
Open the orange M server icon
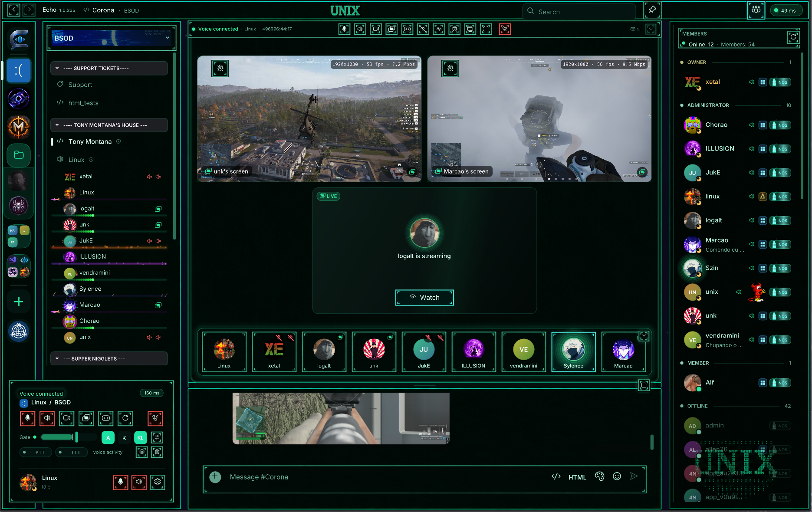tap(19, 127)
